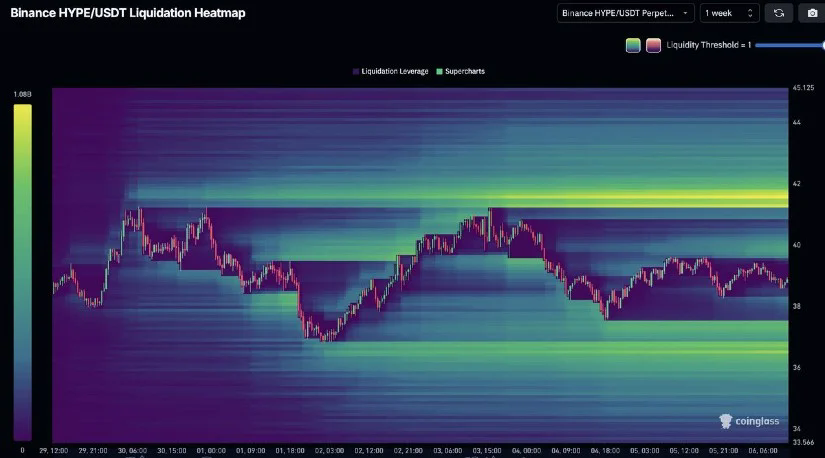Toggle the Supercharts legend series
This screenshot has height=458, width=825.
pyautogui.click(x=460, y=71)
